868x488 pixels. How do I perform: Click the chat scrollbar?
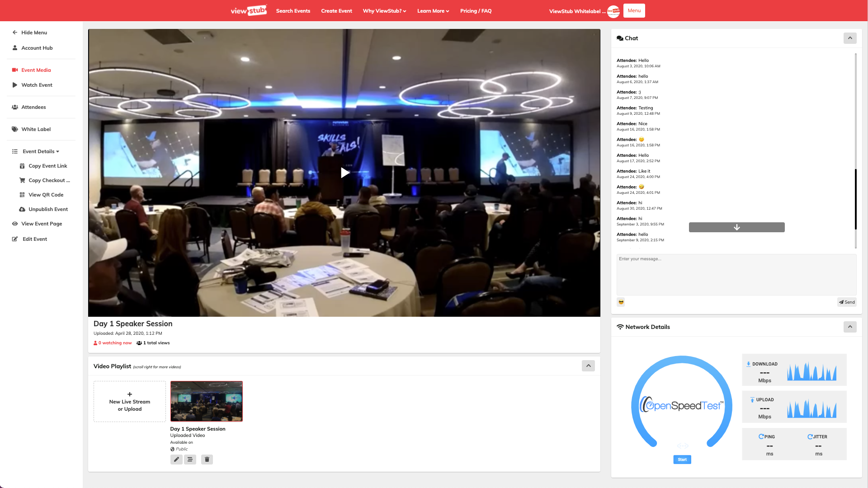click(x=855, y=199)
